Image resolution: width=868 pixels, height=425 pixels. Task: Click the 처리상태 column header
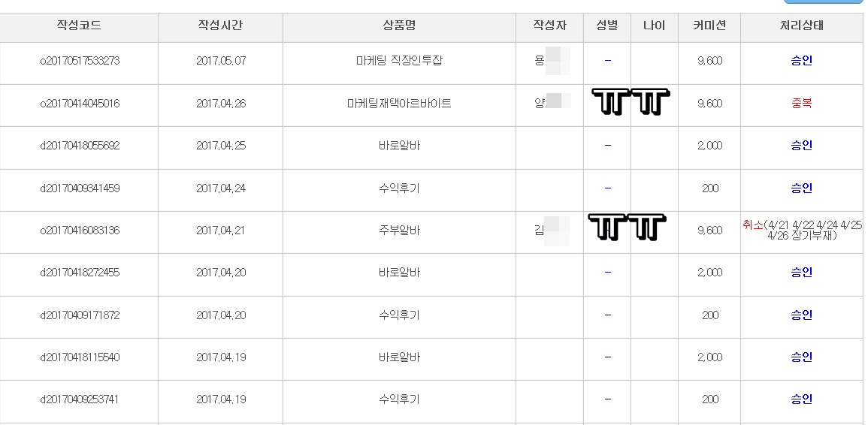coord(801,26)
